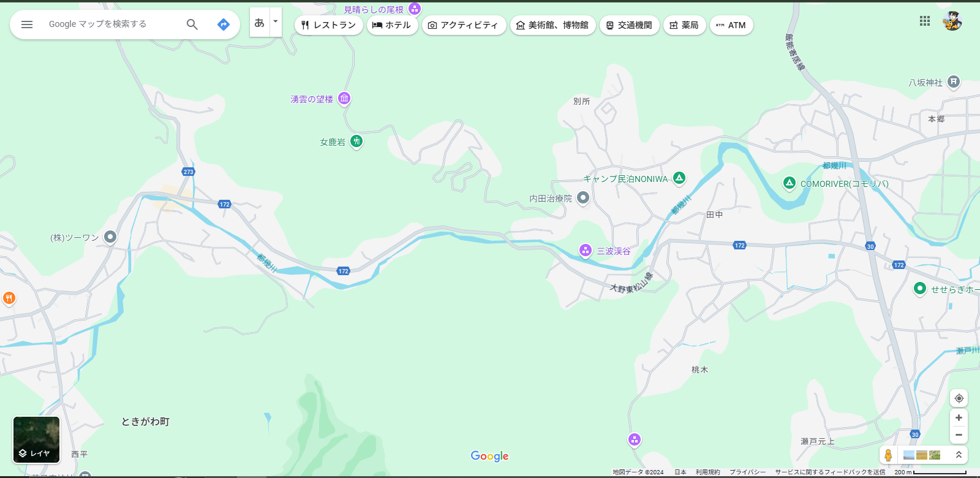Open the Google apps grid
Screen dimensions: 980x478
[x=925, y=21]
